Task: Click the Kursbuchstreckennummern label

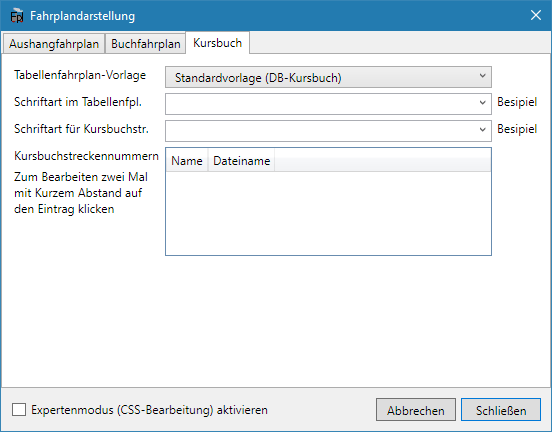Action: (x=86, y=156)
